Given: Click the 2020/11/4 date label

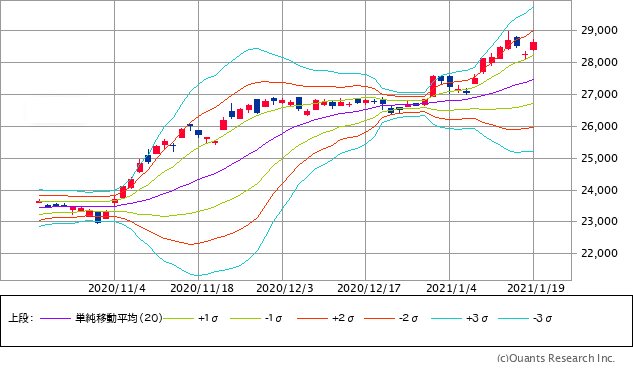Looking at the screenshot, I should pos(117,288).
